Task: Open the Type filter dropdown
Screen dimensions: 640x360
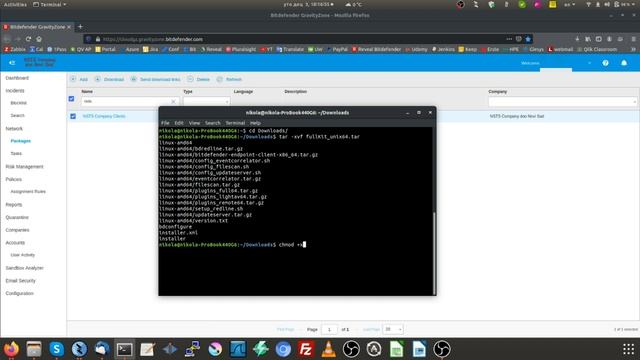Action: click(x=207, y=101)
